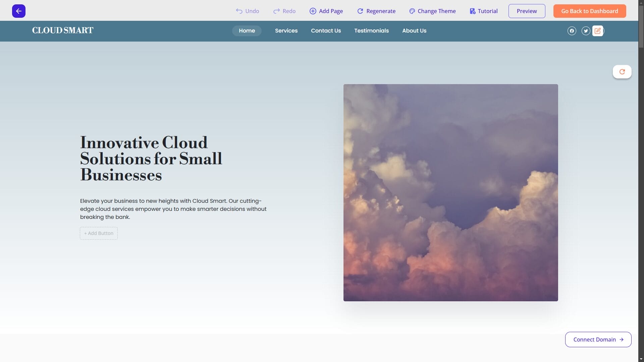Select the Services tab in navigation
The image size is (644, 362).
point(286,31)
